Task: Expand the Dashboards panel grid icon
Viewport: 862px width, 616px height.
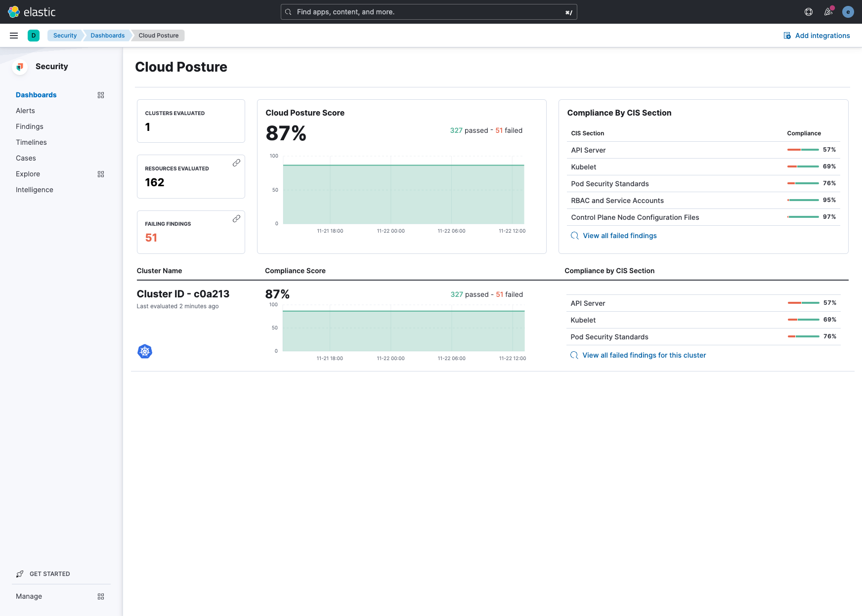Action: tap(100, 95)
